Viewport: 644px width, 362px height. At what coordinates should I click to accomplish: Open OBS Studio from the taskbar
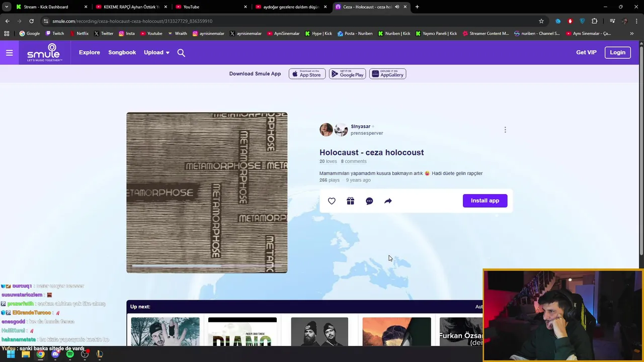pos(85,354)
